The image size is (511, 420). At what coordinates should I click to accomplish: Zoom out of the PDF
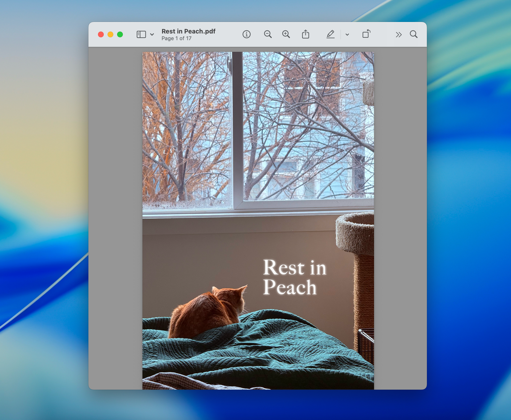pyautogui.click(x=268, y=34)
